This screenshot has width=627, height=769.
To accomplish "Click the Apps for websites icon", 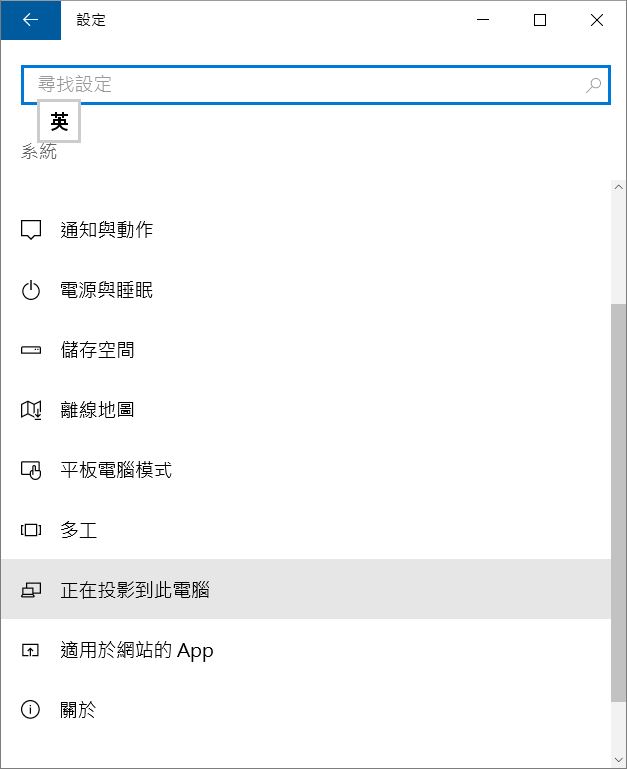I will click(30, 650).
